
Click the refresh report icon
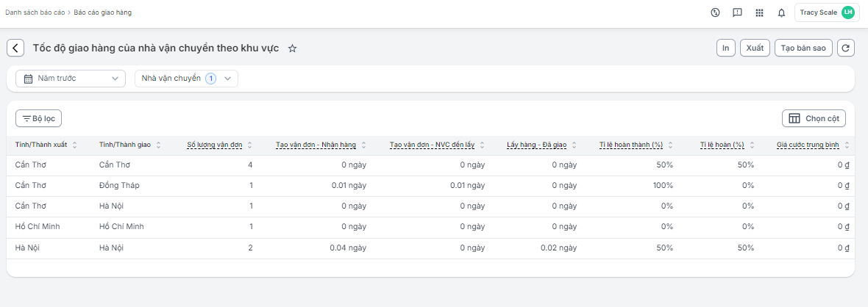(x=846, y=48)
